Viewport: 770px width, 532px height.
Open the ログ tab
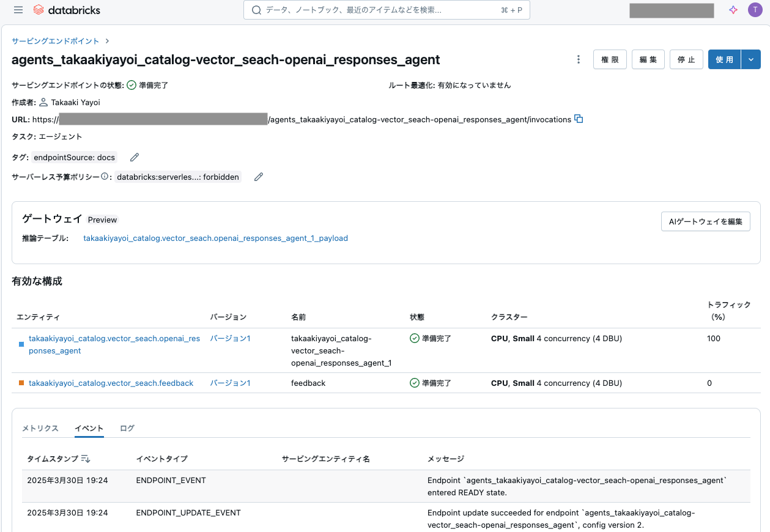[x=127, y=428]
